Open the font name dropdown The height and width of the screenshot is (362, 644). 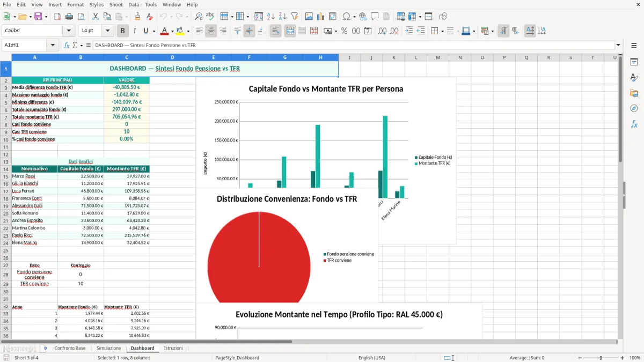[68, 31]
